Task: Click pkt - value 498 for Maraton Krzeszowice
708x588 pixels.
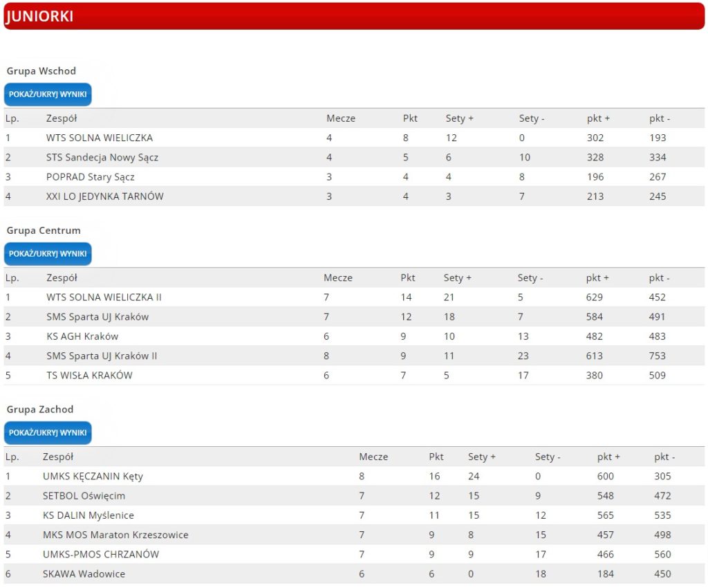Action: click(662, 535)
